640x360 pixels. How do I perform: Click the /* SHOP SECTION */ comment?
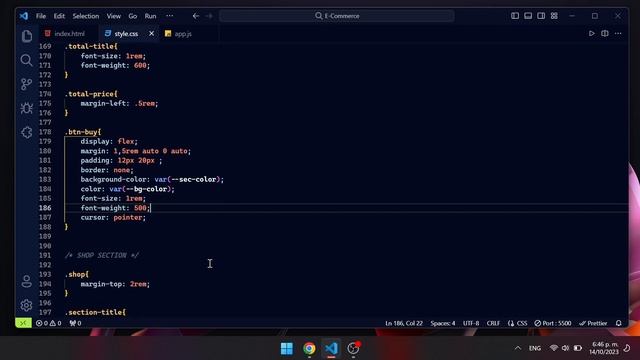tap(102, 255)
